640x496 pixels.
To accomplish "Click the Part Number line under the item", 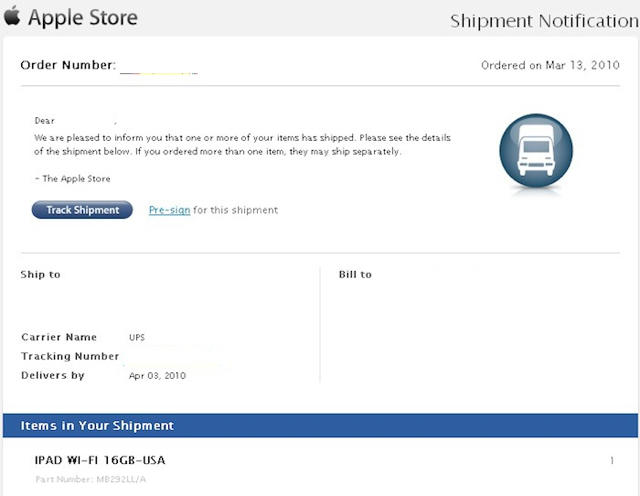I will (91, 480).
